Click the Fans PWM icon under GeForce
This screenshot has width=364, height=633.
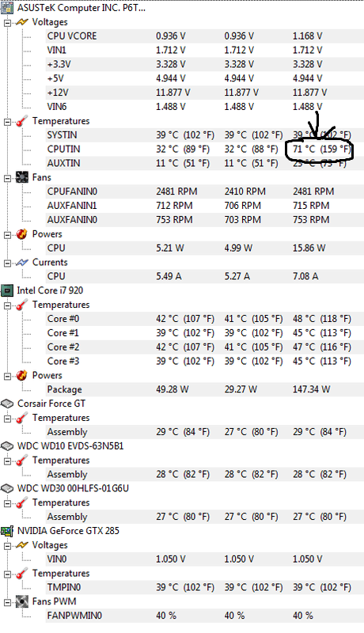click(22, 601)
